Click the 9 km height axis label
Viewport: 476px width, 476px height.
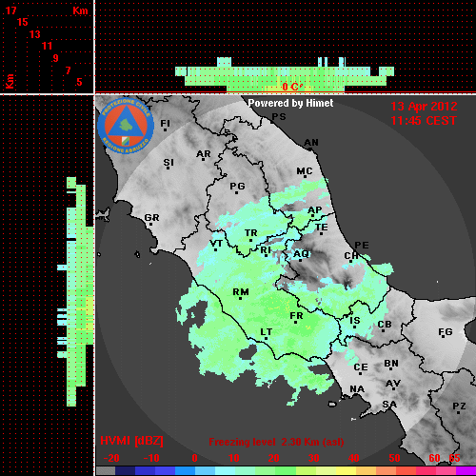(56, 58)
